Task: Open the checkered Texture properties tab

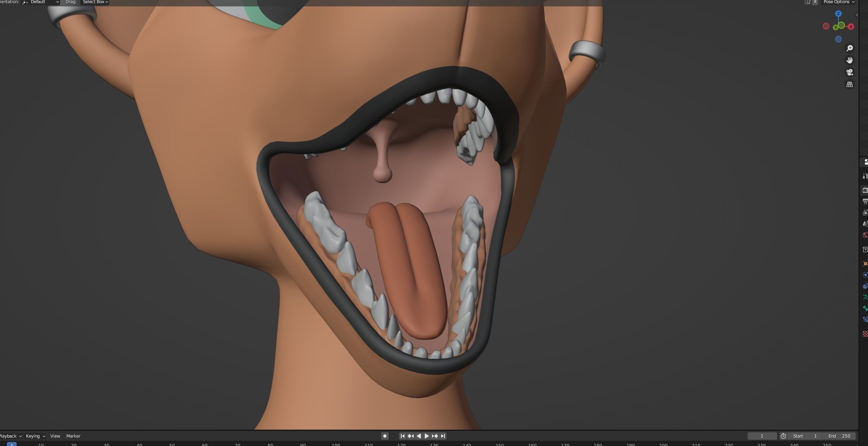Action: coord(865,334)
